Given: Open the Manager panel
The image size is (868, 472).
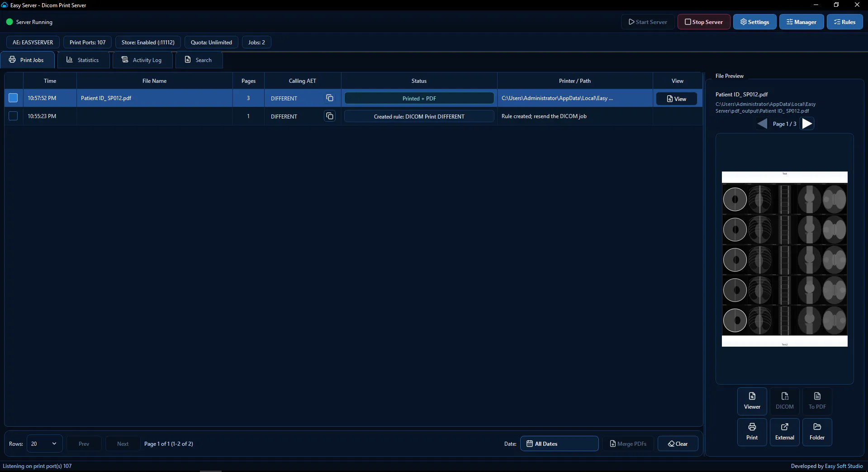Looking at the screenshot, I should click(802, 22).
